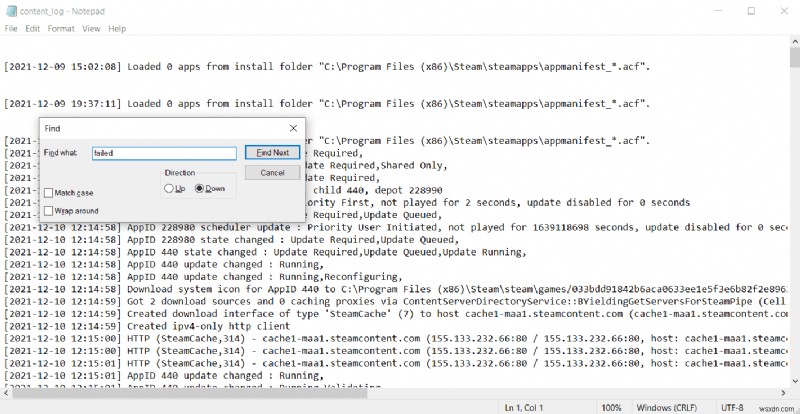Click Cancel in the Find dialog
The image size is (800, 414).
[x=272, y=173]
